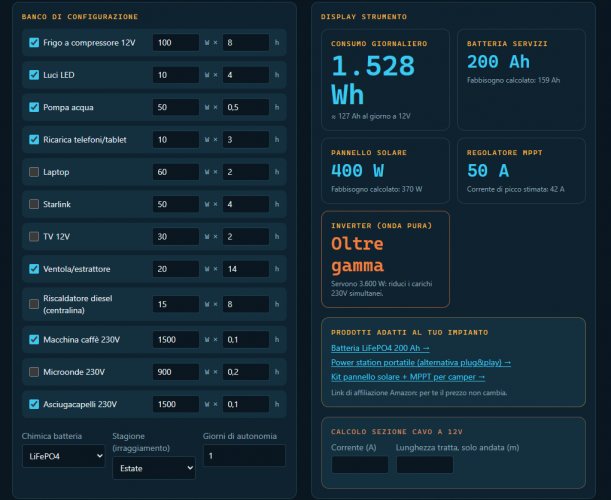This screenshot has width=611, height=500.
Task: Open the Stagione irraggiamento dropdown
Action: tap(154, 468)
